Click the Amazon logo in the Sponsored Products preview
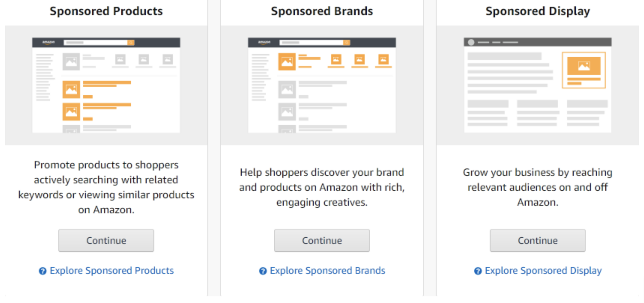 pyautogui.click(x=48, y=42)
